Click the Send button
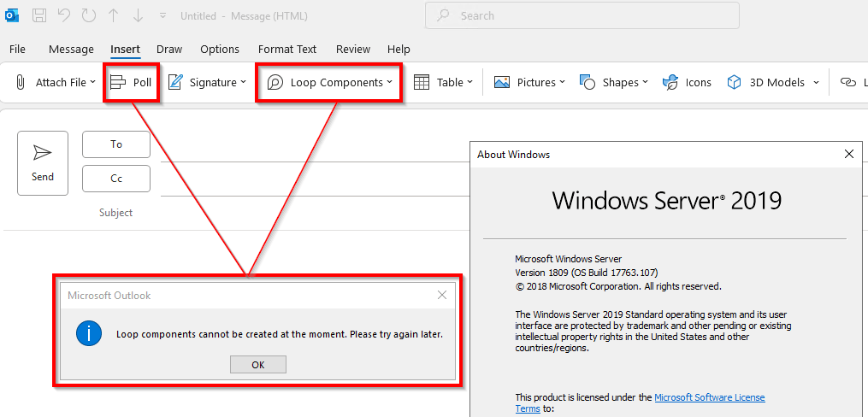868x417 pixels. pos(43,163)
